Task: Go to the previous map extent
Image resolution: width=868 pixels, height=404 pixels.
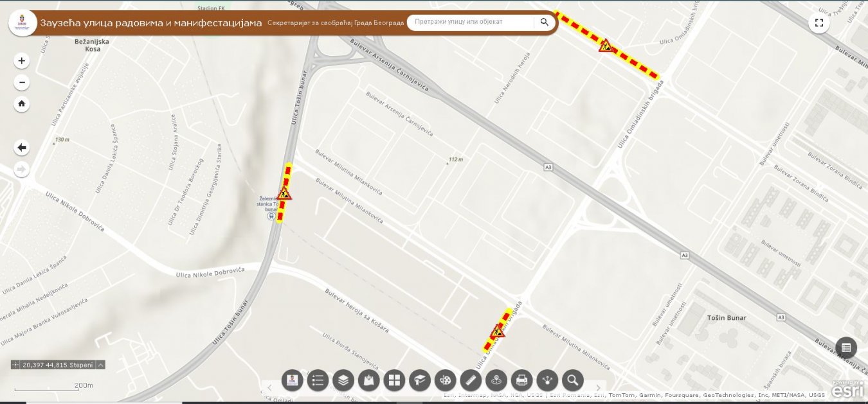Action: (22, 148)
